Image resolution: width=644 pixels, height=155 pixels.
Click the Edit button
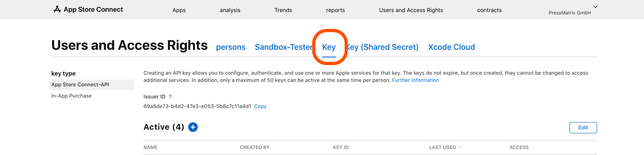click(x=583, y=128)
